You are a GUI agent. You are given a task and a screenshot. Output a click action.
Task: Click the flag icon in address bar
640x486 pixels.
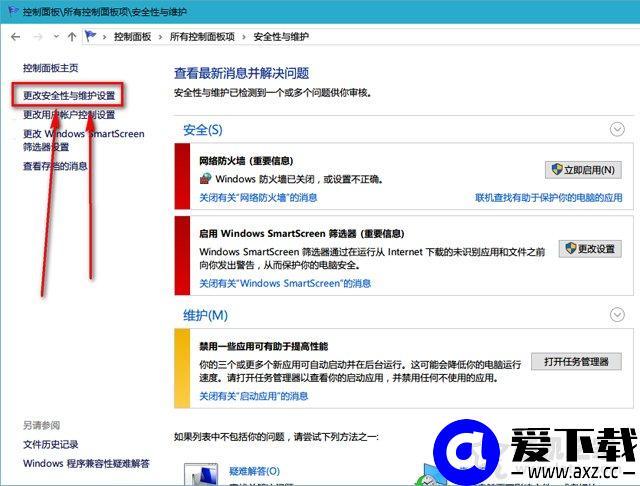click(x=90, y=36)
